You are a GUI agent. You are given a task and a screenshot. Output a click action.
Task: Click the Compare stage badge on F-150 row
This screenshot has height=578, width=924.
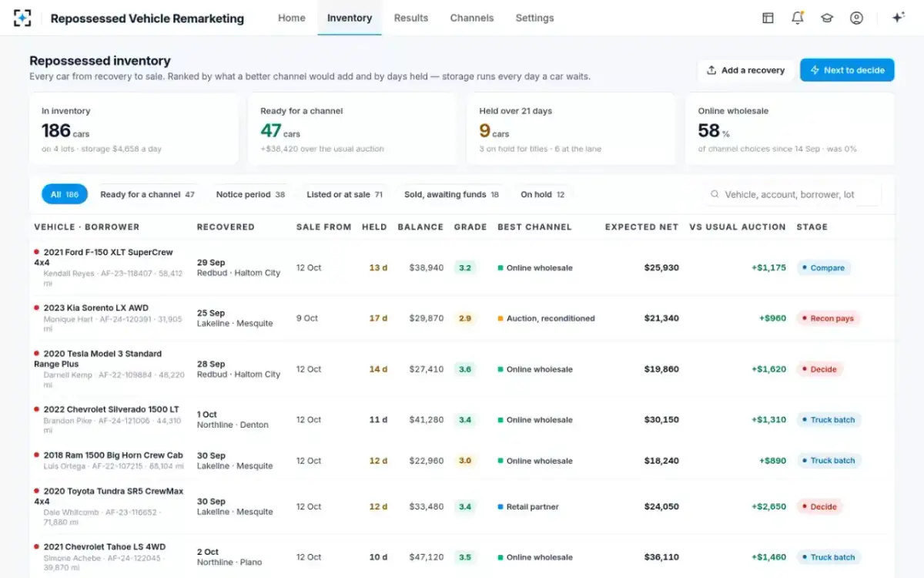click(x=822, y=268)
